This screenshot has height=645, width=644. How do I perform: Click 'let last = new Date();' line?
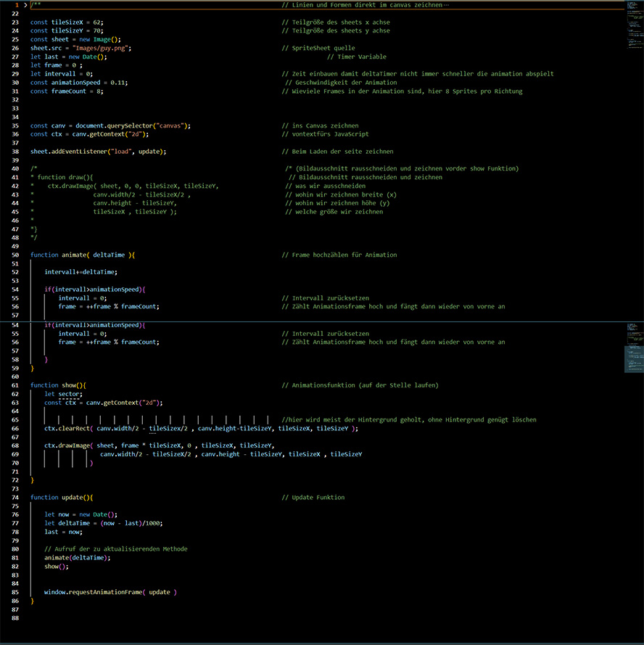point(68,57)
